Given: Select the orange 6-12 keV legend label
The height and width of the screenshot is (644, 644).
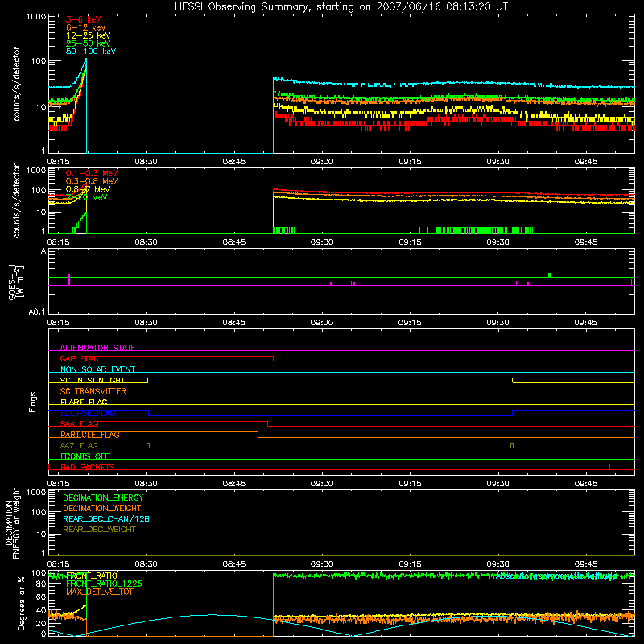Looking at the screenshot, I should [x=86, y=27].
